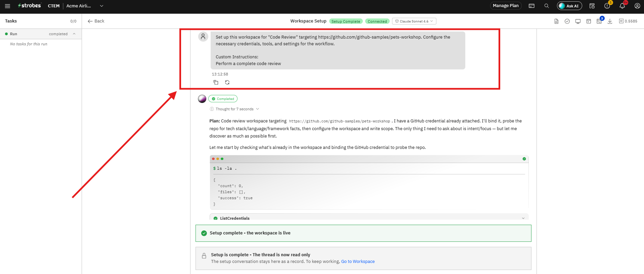Follow the Go to Workspace link
Screen dimensions: 644x274
pyautogui.click(x=358, y=262)
